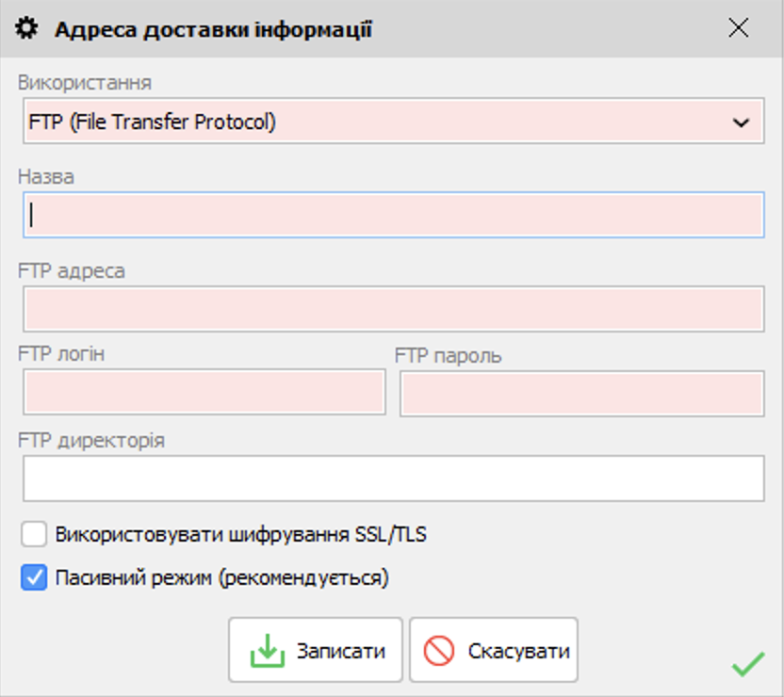This screenshot has width=784, height=697.
Task: Expand the chevron arrow of the Використання dropdown
Action: 741,122
